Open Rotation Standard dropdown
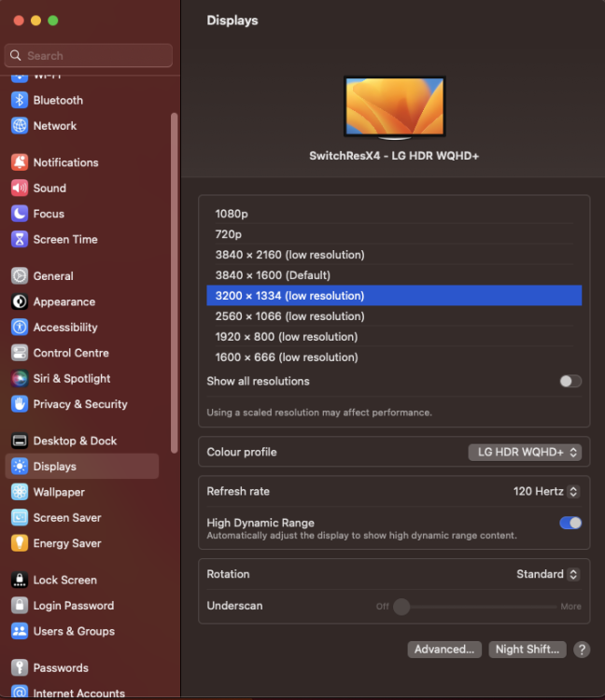 (x=548, y=574)
